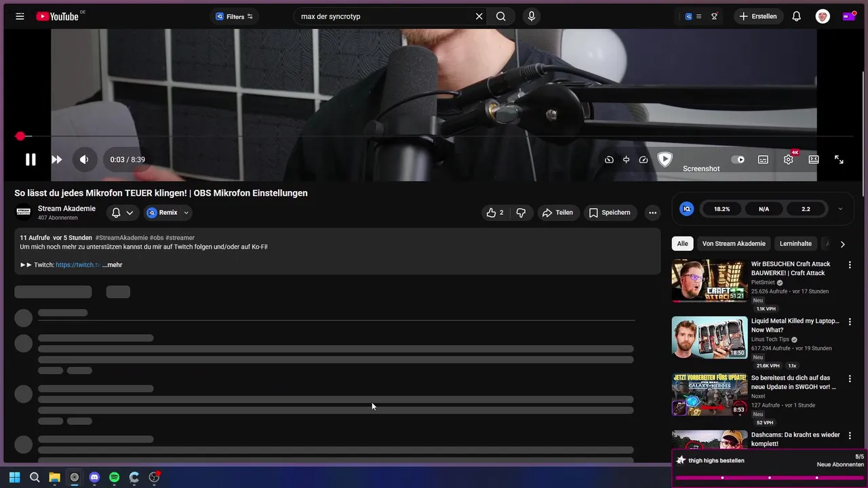Start voice search with the microphone
868x488 pixels.
pyautogui.click(x=531, y=16)
